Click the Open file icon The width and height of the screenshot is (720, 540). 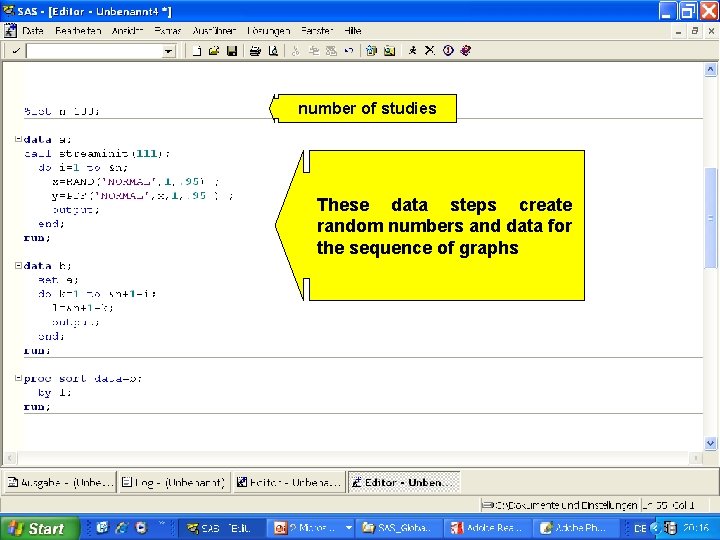214,51
